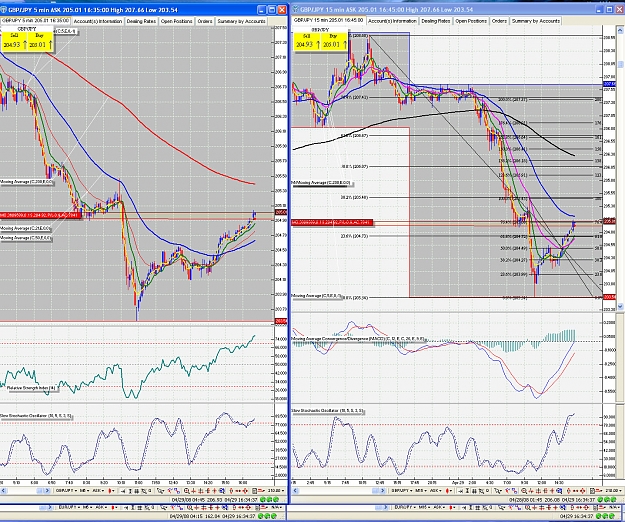Click blue box-zoom icon after red crosses, 5 min toolbar
The width and height of the screenshot is (625, 522).
tap(222, 491)
